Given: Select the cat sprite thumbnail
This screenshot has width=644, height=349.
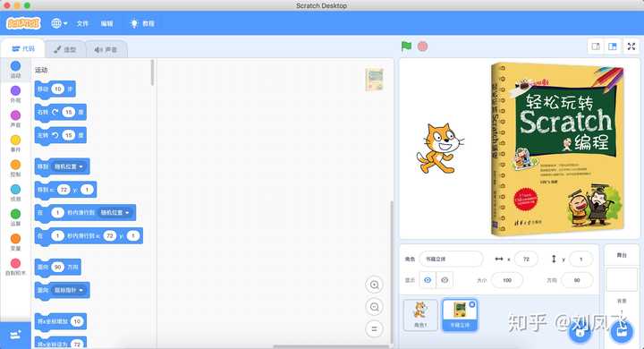Looking at the screenshot, I should point(420,315).
